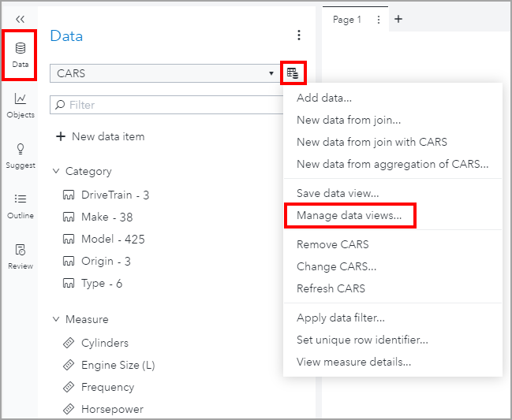512x420 pixels.
Task: Collapse the Measure group
Action: point(56,319)
